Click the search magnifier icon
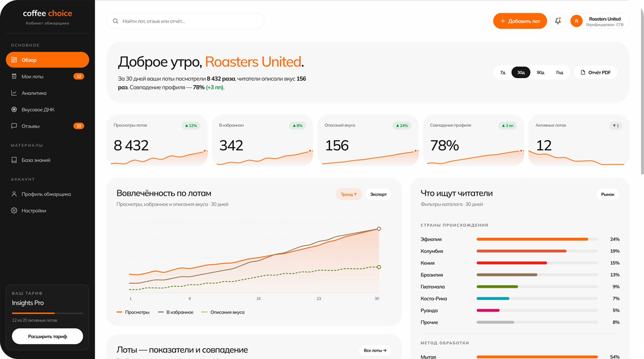 point(115,21)
